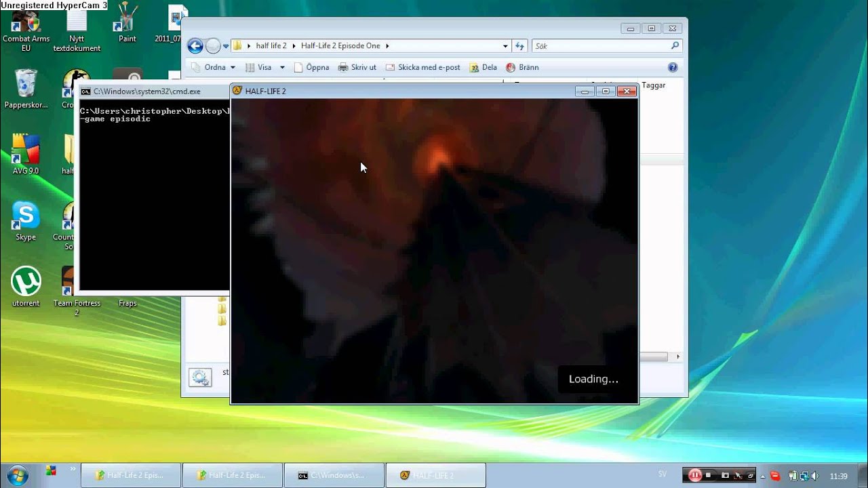Click the cmd.exe window title bar
This screenshot has width=868, height=488.
pyautogui.click(x=154, y=91)
